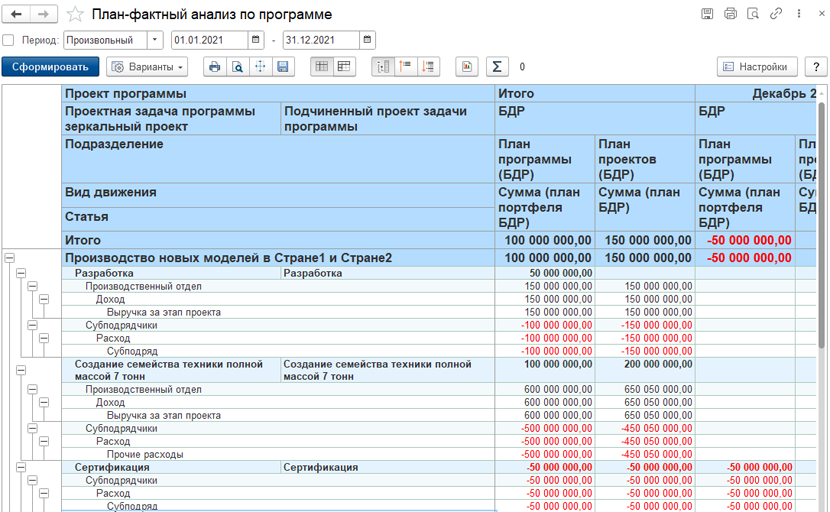Click the collapse groups up-arrow icon

pyautogui.click(x=405, y=67)
